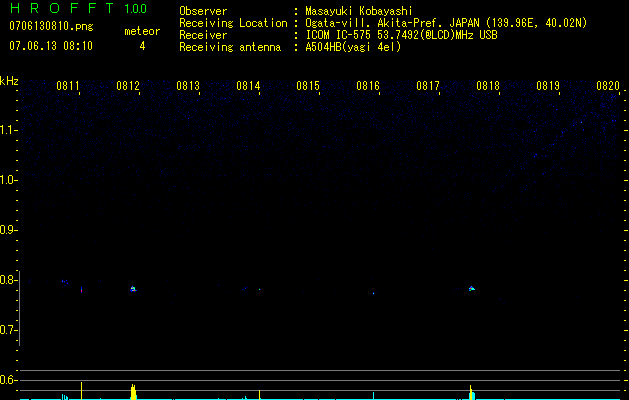The image size is (629, 400).
Task: Click the 1.0 kHz axis label
Action: 8,180
